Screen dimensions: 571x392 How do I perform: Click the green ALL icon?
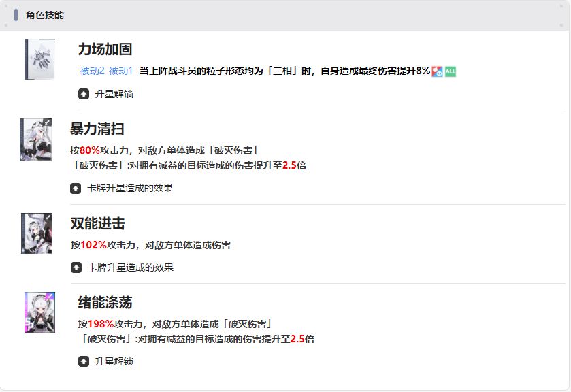[x=451, y=71]
